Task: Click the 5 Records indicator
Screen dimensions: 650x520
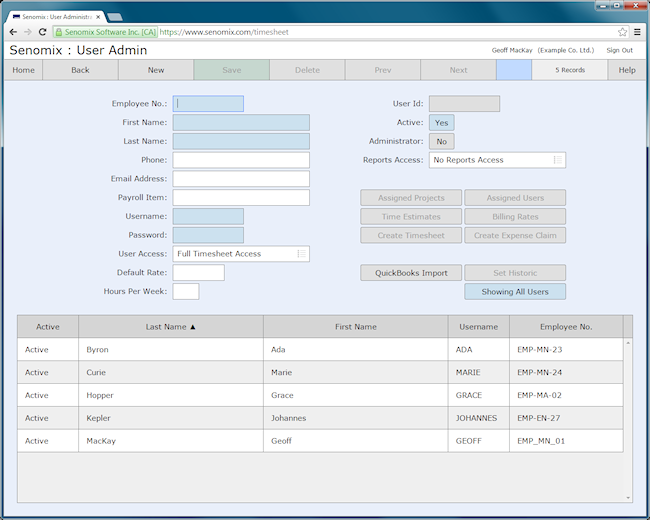Action: coord(570,70)
